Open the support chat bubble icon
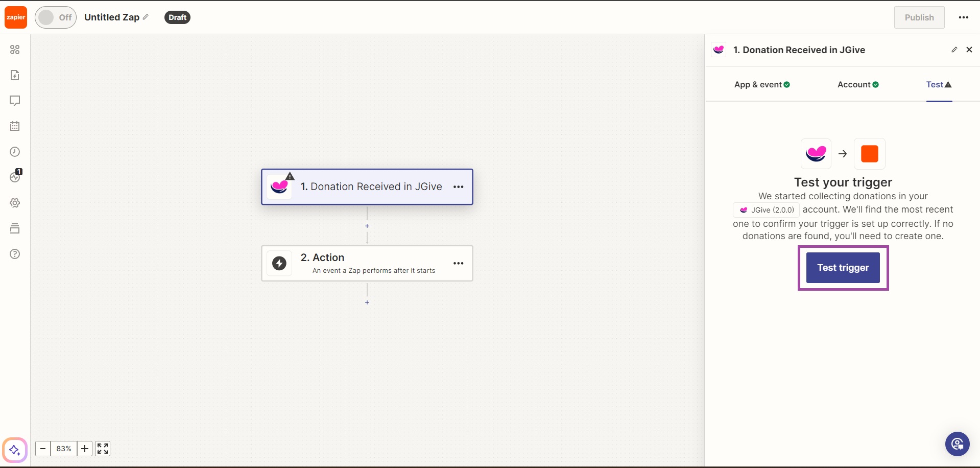The height and width of the screenshot is (468, 980). click(958, 444)
